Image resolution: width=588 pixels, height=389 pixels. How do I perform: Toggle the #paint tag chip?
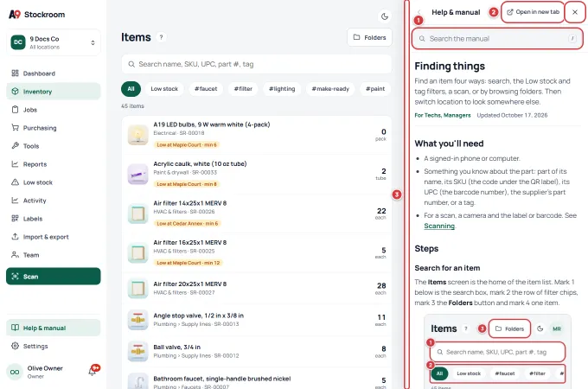[375, 89]
